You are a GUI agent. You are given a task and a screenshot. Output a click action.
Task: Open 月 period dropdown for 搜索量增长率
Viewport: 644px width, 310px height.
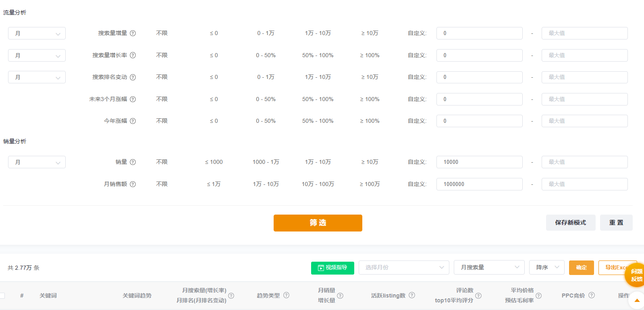37,55
